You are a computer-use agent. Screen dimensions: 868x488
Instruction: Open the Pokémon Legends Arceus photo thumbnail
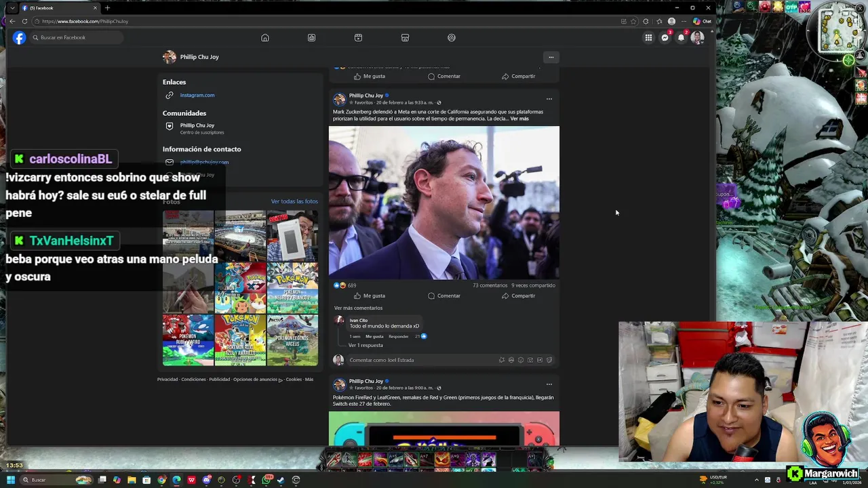pyautogui.click(x=292, y=340)
